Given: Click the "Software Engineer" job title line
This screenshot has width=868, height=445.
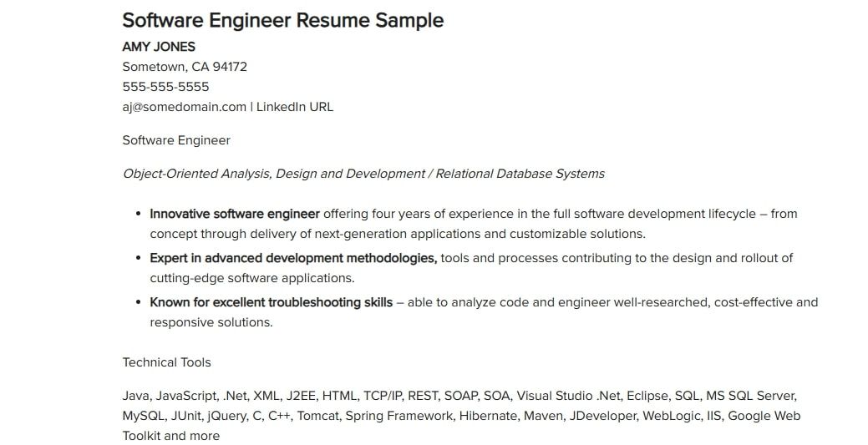Looking at the screenshot, I should 176,140.
